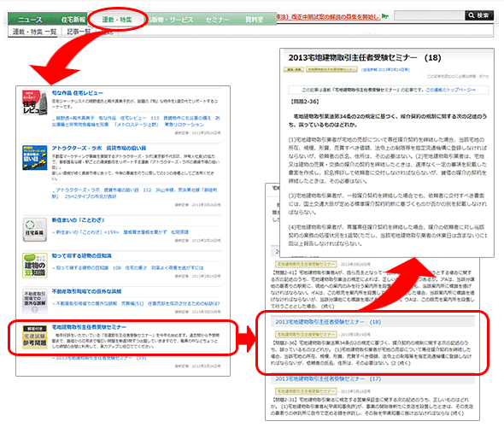Open the 連載・特集 一覧 sub-tab

(34, 32)
